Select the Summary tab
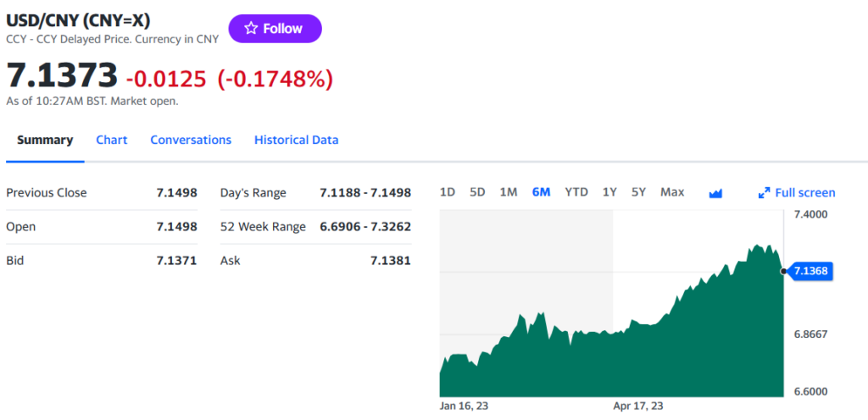868x420 pixels. [45, 140]
